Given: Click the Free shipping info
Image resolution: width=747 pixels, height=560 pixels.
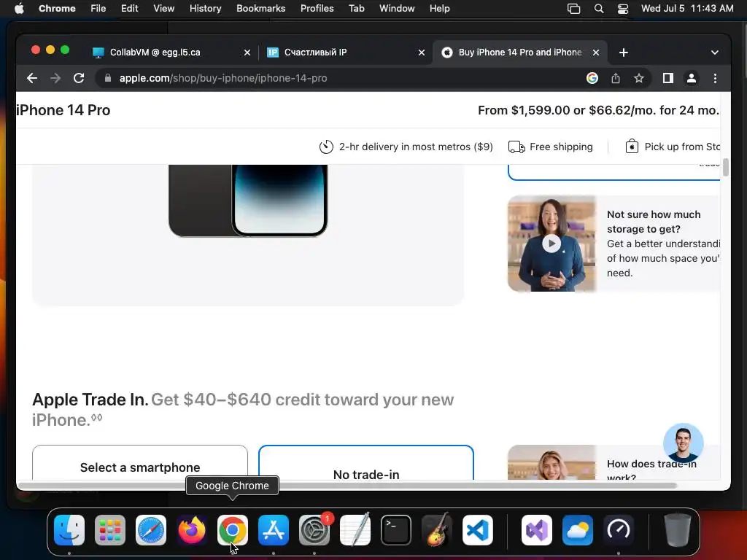Looking at the screenshot, I should click(550, 147).
